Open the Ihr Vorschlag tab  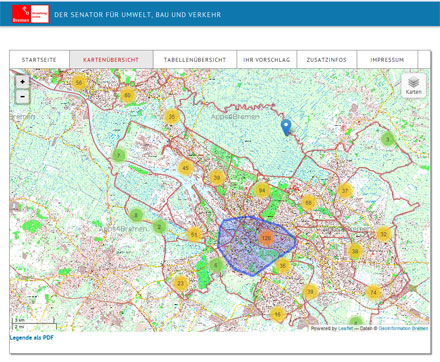pos(267,60)
